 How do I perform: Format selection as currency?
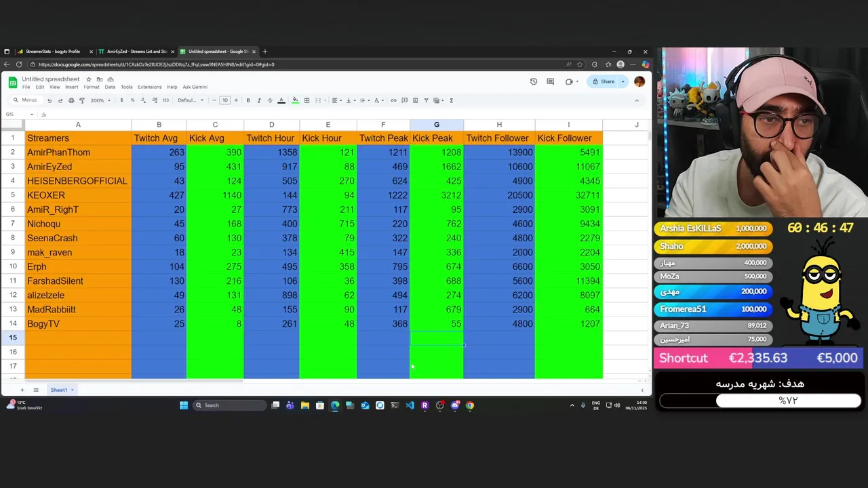(121, 100)
